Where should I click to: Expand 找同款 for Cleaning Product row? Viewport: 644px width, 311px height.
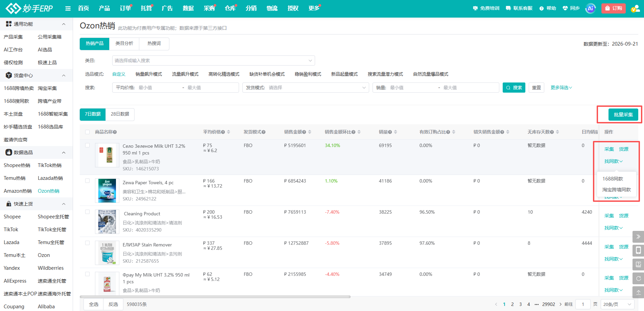[x=613, y=228]
